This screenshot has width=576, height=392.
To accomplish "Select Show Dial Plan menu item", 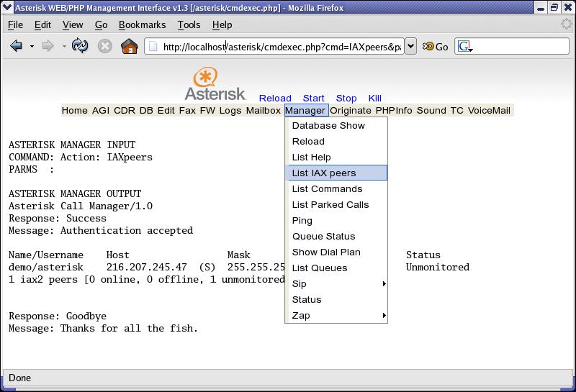I will pyautogui.click(x=326, y=252).
